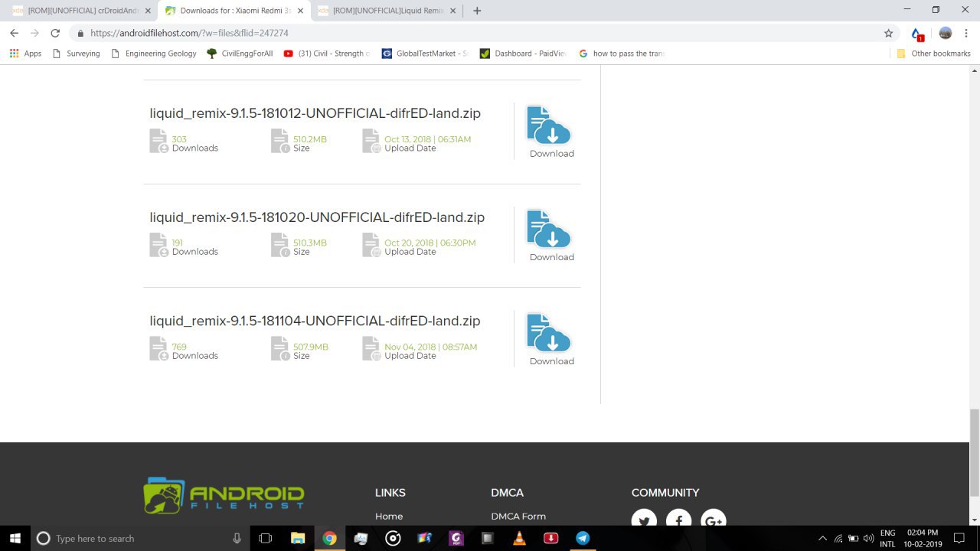This screenshot has height=551, width=980.
Task: Switch to Liquid Remix ROM tab
Action: tap(386, 11)
